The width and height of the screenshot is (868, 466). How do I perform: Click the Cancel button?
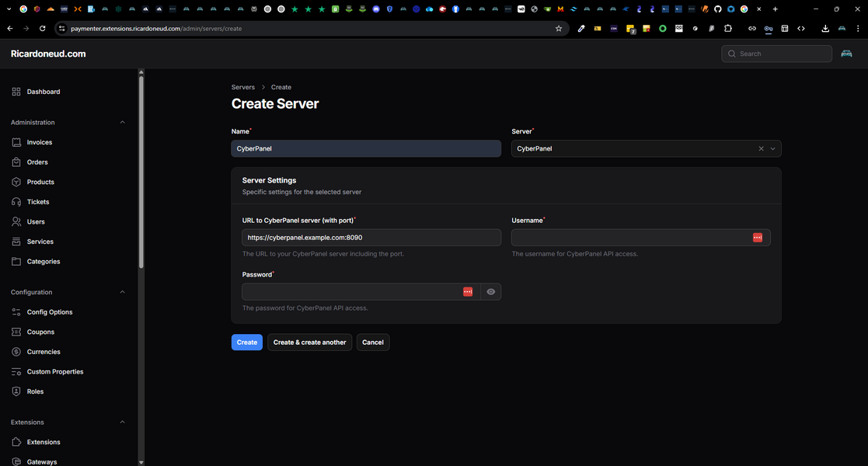pos(372,342)
